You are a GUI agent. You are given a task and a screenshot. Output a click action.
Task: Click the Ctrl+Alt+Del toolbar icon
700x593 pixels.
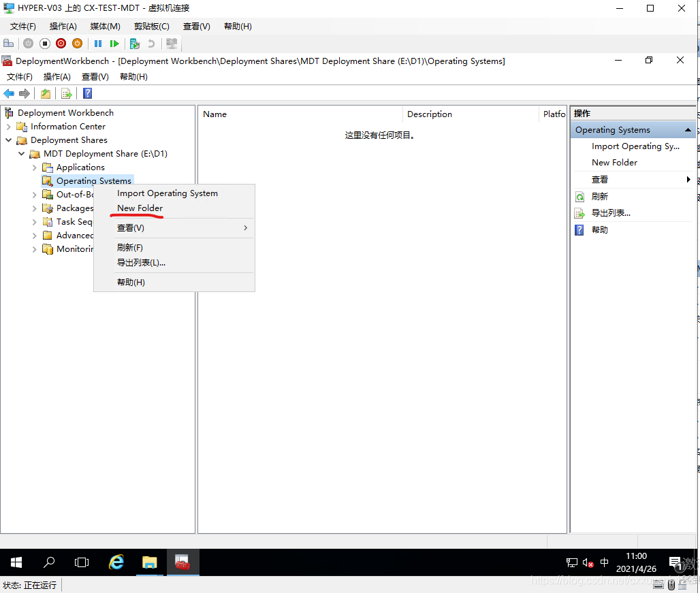click(x=8, y=44)
